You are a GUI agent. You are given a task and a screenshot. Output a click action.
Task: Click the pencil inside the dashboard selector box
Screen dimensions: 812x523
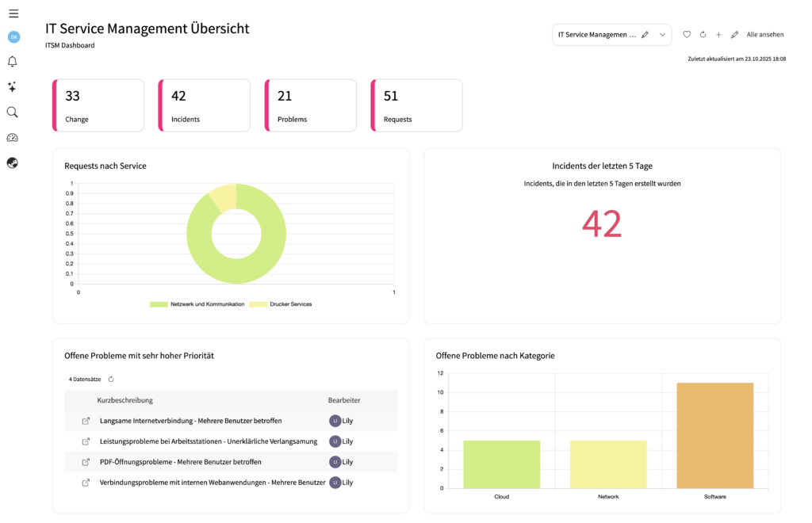(x=645, y=35)
